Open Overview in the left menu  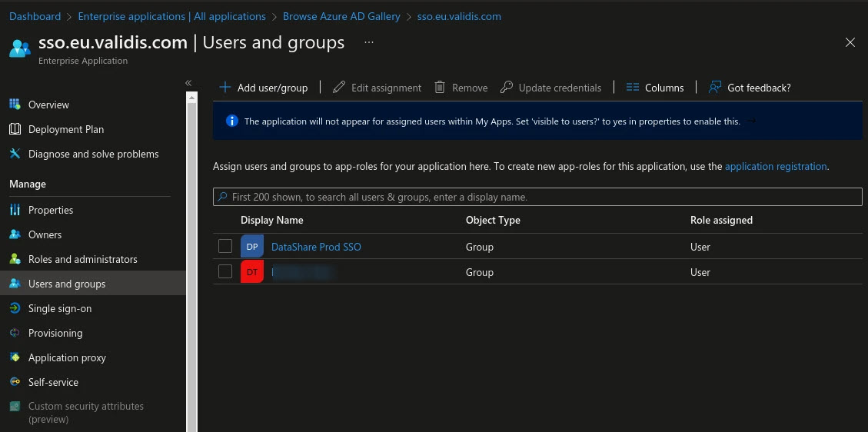(48, 105)
